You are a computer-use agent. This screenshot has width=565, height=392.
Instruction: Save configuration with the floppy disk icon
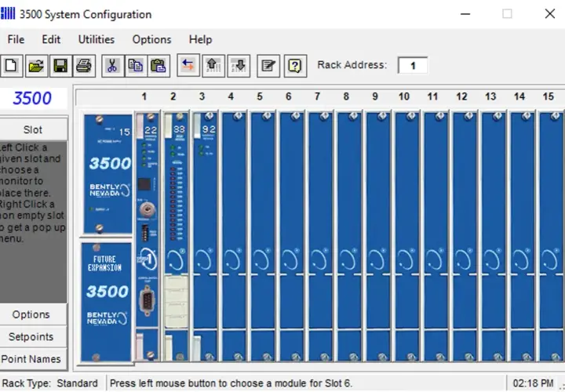(x=60, y=66)
